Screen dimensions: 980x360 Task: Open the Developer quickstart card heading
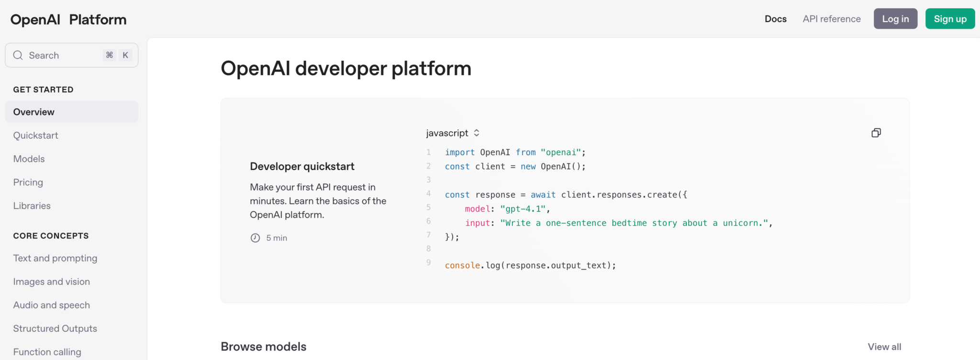click(302, 167)
